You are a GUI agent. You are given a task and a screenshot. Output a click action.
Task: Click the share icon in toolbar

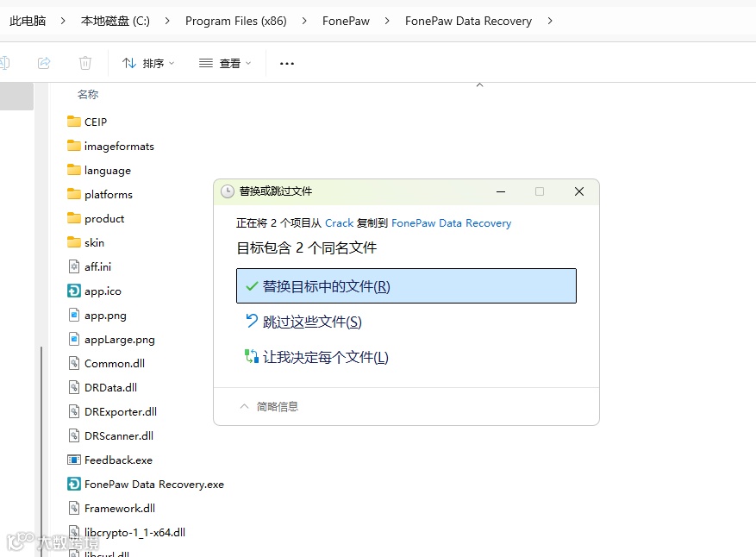44,63
